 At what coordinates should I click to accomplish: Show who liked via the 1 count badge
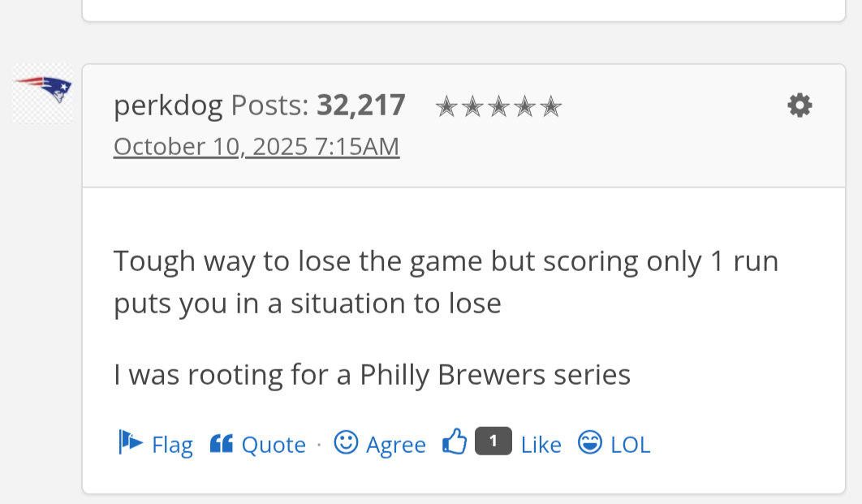pyautogui.click(x=493, y=441)
